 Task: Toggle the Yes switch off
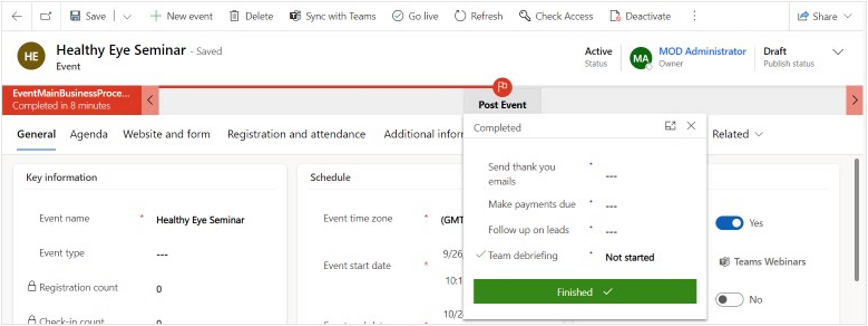(x=729, y=223)
